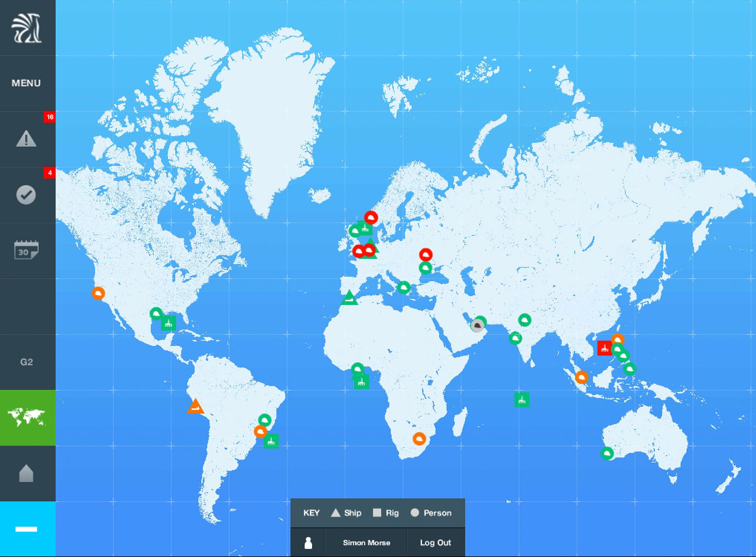Open the calendar icon showing 30
Image resolution: width=756 pixels, height=557 pixels.
click(x=26, y=250)
